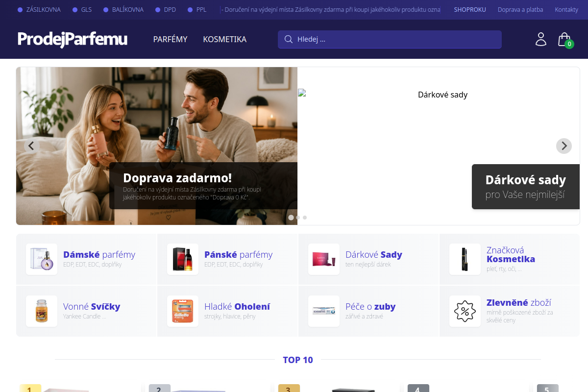This screenshot has height=392, width=588.
Task: Open the Dámské parfémy category
Action: coord(87,259)
